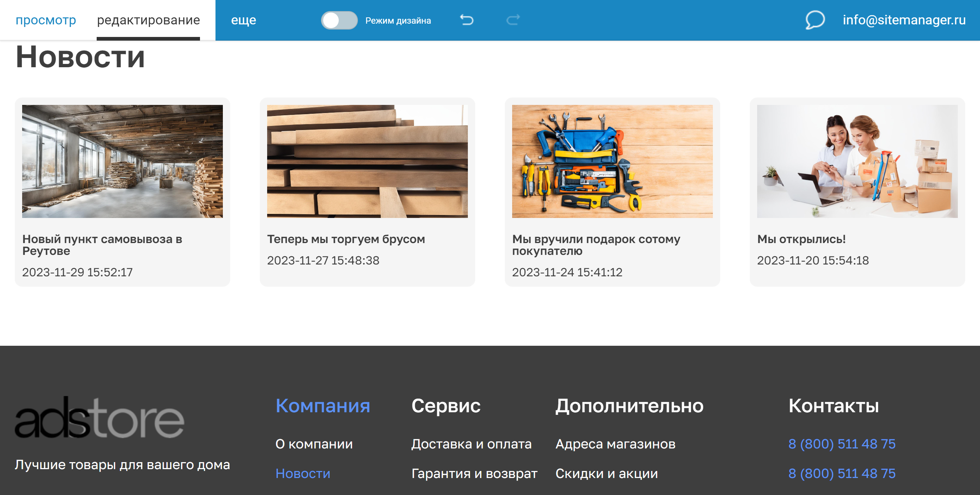Stay on the редактирование tab
The height and width of the screenshot is (495, 980).
tap(148, 20)
